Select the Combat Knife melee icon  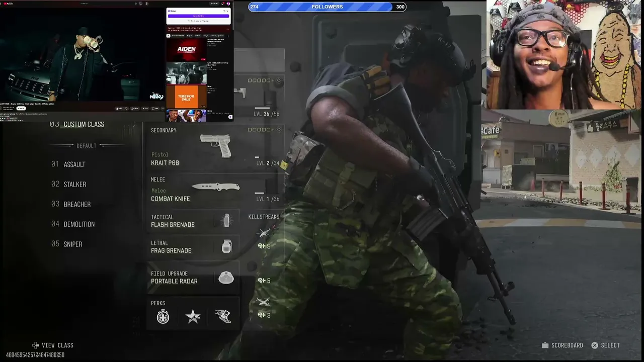[x=215, y=187]
